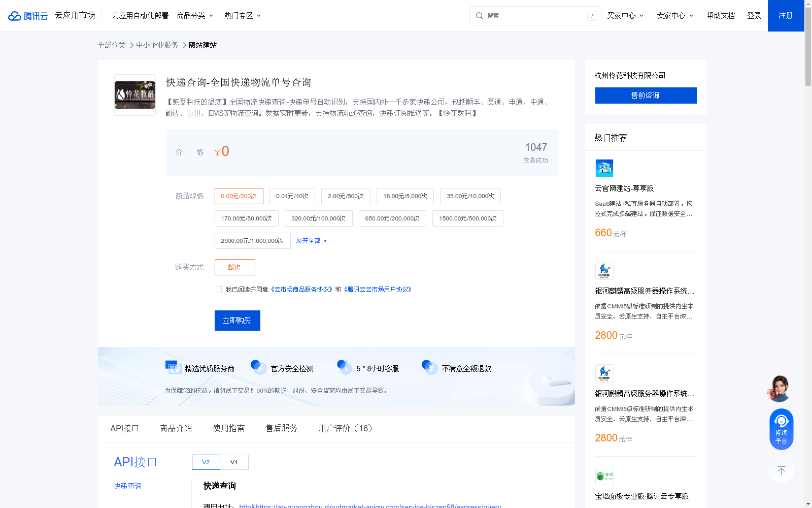Open the 宝塔面板专业版-腾讯云专享版 title
This screenshot has height=508, width=812.
click(x=642, y=496)
